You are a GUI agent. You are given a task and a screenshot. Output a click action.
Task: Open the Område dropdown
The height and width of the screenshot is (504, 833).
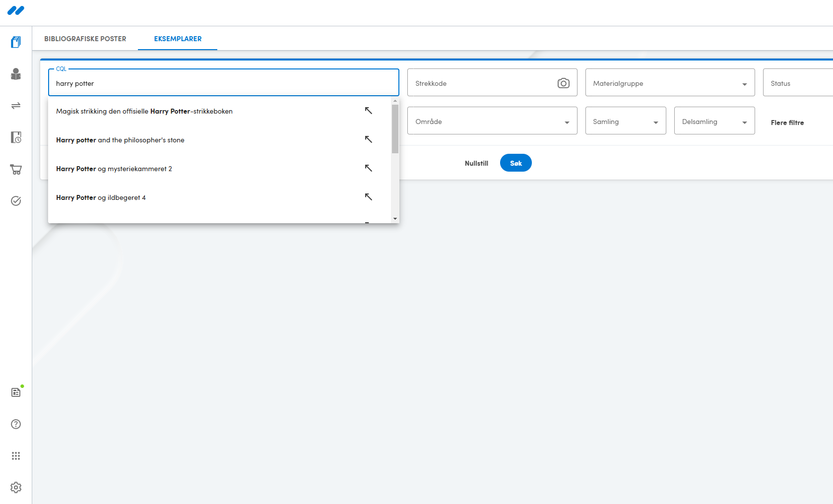[492, 121]
